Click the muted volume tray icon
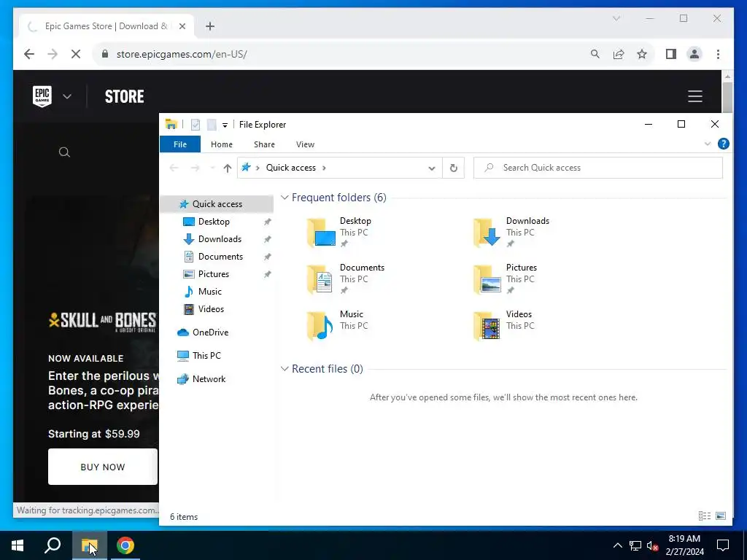Screen dimensions: 747x560 tap(653, 545)
